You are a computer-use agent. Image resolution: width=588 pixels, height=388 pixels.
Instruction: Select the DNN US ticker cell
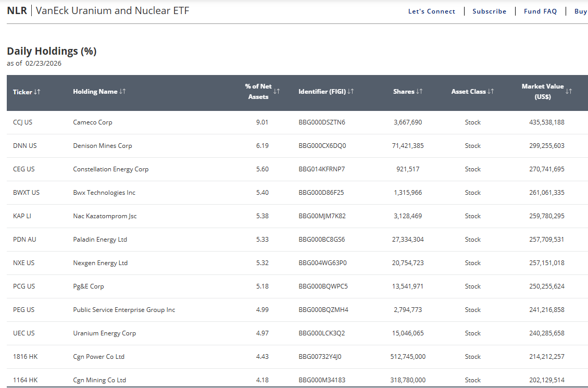pos(25,146)
